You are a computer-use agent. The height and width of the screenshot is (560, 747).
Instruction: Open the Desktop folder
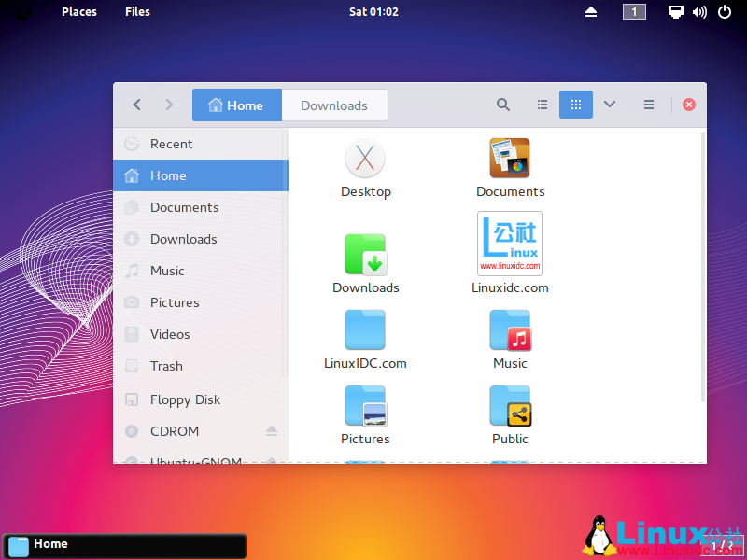pos(365,158)
